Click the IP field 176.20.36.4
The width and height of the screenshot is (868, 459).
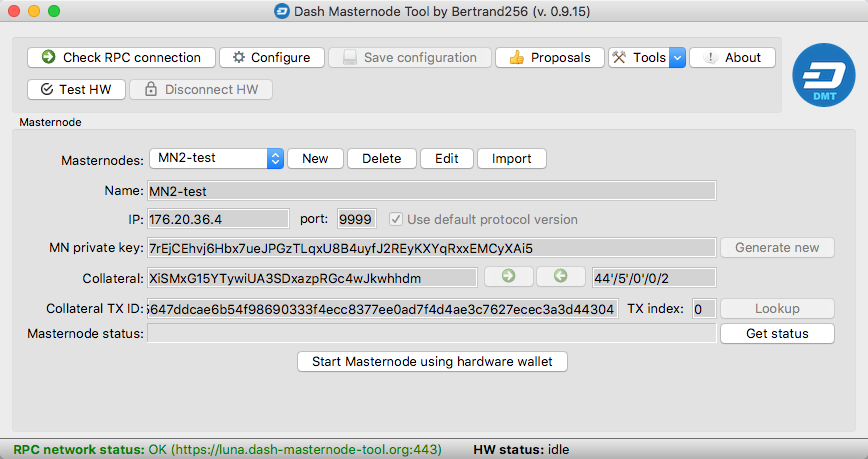click(x=218, y=219)
